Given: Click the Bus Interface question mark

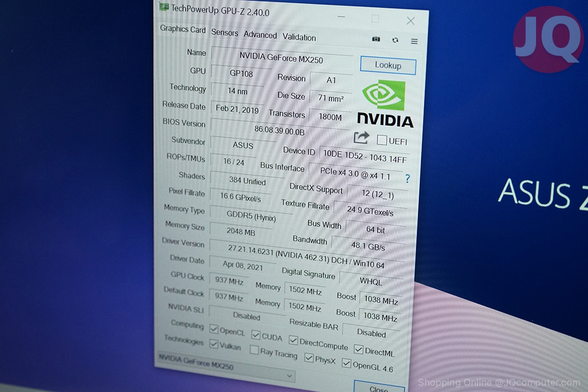Looking at the screenshot, I should tap(407, 178).
